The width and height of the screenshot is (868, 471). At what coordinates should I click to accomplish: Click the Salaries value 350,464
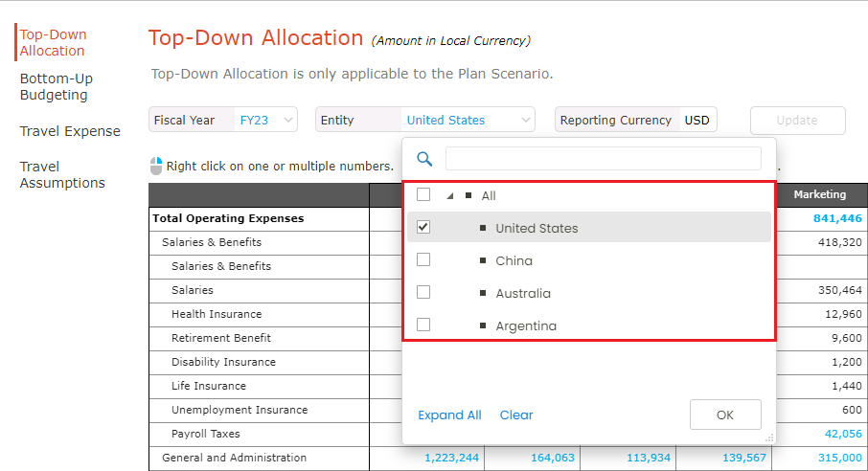point(840,290)
